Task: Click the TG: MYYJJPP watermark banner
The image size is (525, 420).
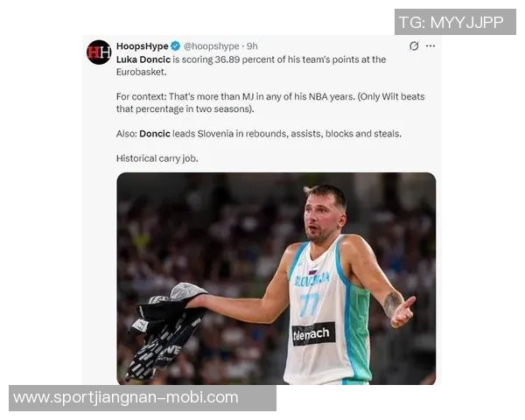Action: point(455,22)
